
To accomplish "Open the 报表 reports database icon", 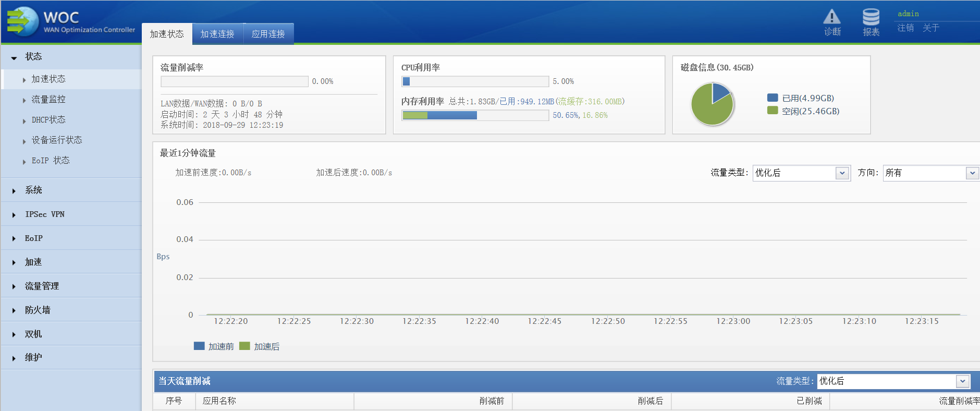I will [871, 18].
